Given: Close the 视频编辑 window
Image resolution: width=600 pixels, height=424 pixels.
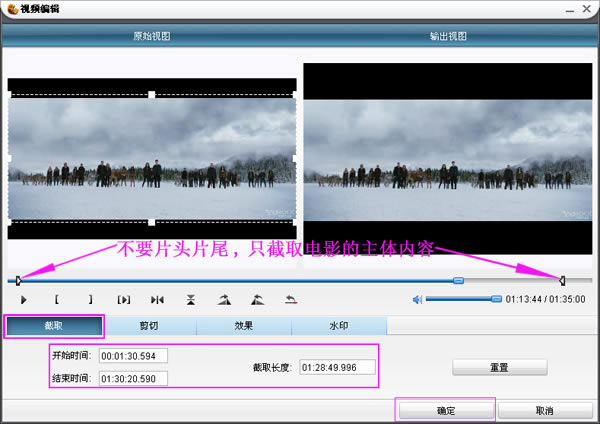Looking at the screenshot, I should (587, 9).
